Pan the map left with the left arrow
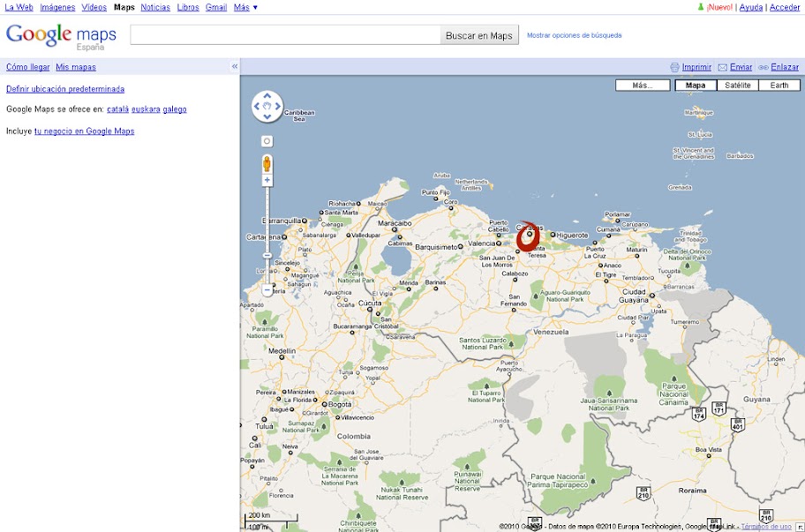The width and height of the screenshot is (805, 532). (257, 106)
